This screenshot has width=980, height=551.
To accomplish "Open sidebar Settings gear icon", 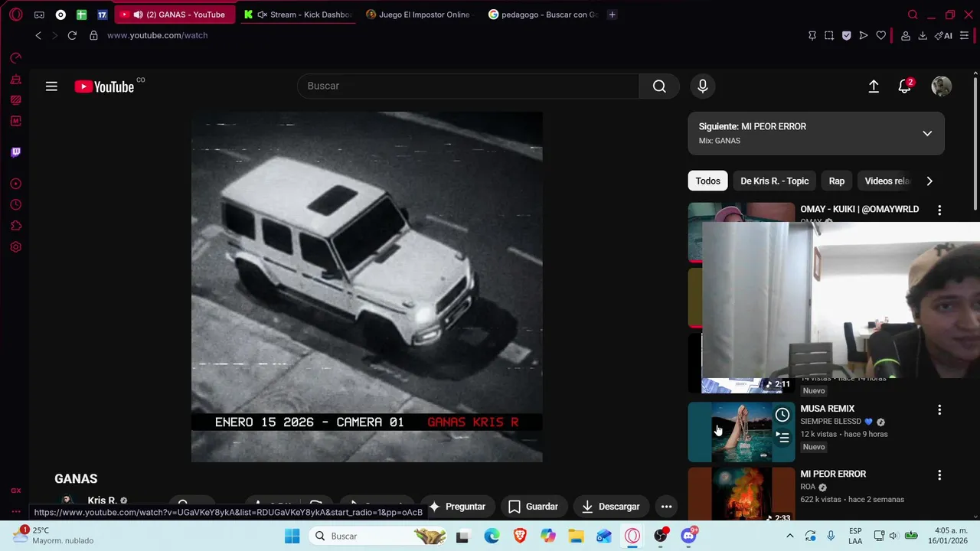I will (x=15, y=247).
